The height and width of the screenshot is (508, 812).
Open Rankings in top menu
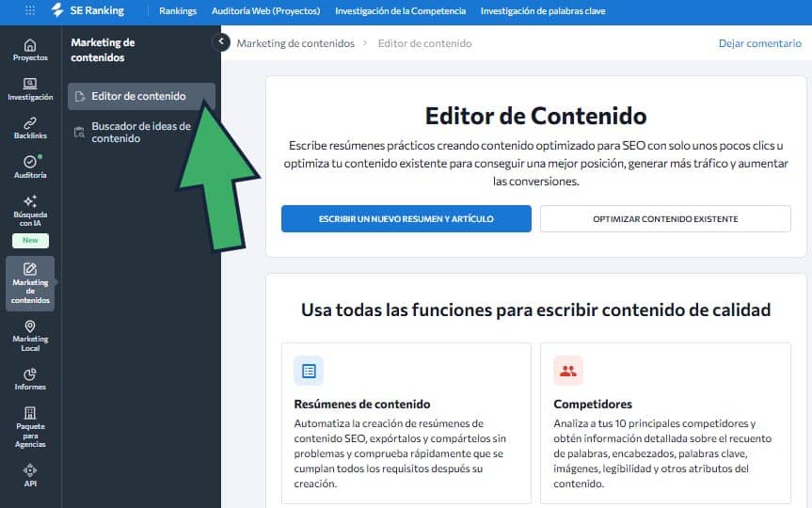click(178, 11)
